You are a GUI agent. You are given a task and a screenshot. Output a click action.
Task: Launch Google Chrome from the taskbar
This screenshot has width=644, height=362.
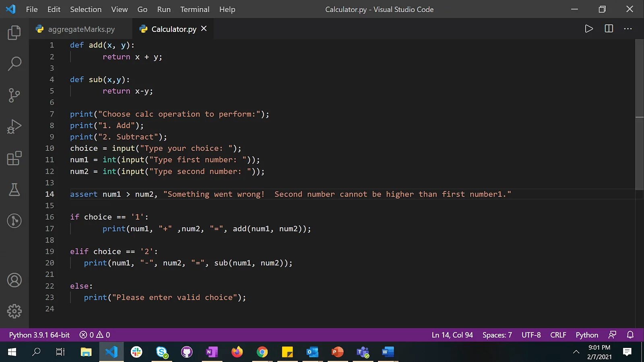pyautogui.click(x=262, y=352)
